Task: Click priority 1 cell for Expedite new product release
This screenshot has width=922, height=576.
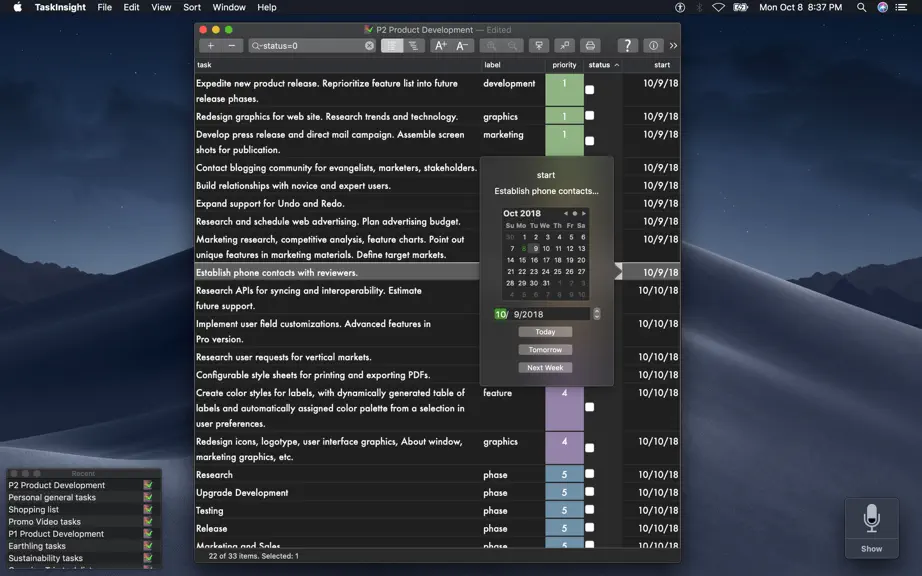Action: coord(564,90)
